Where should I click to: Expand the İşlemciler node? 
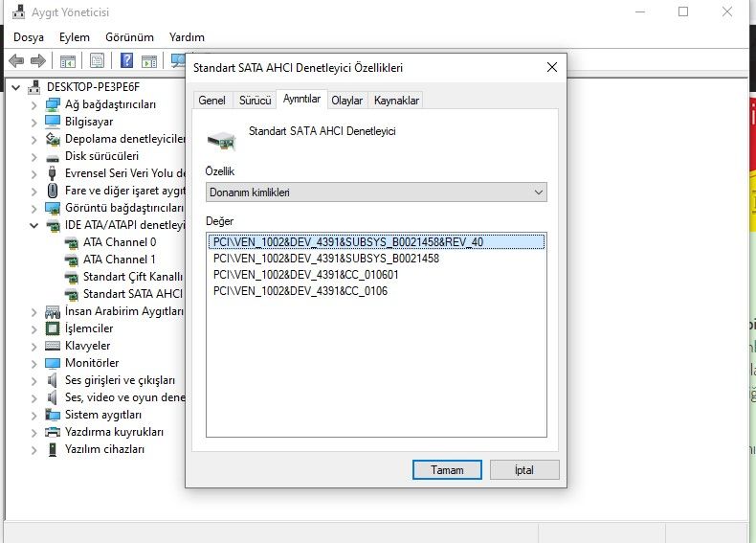(x=33, y=329)
